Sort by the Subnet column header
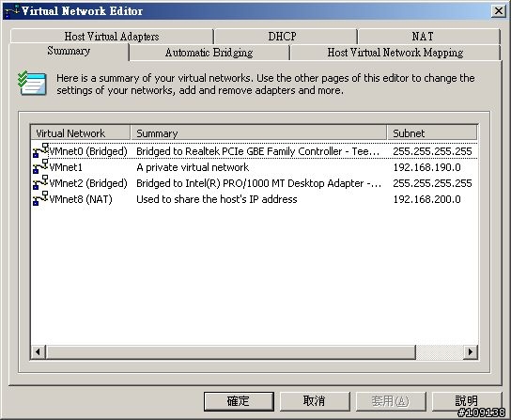The image size is (511, 420). [x=432, y=133]
